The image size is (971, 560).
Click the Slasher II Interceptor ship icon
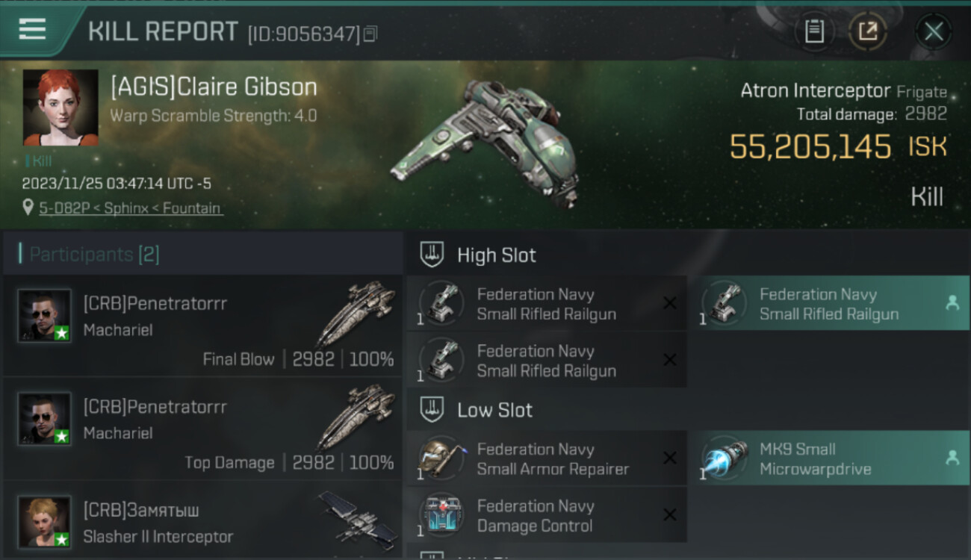(356, 517)
